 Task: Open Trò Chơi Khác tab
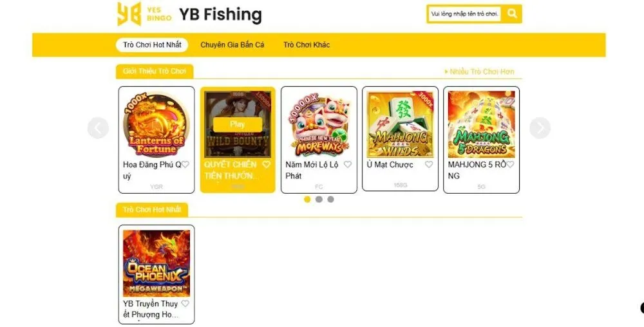pos(307,44)
